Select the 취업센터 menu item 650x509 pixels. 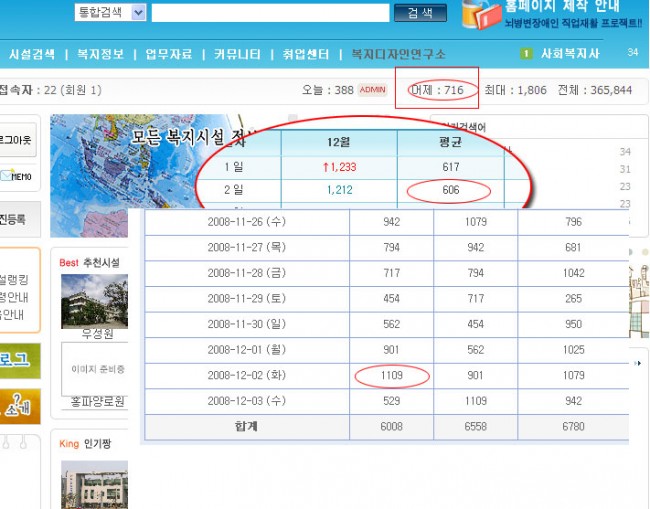tap(305, 54)
